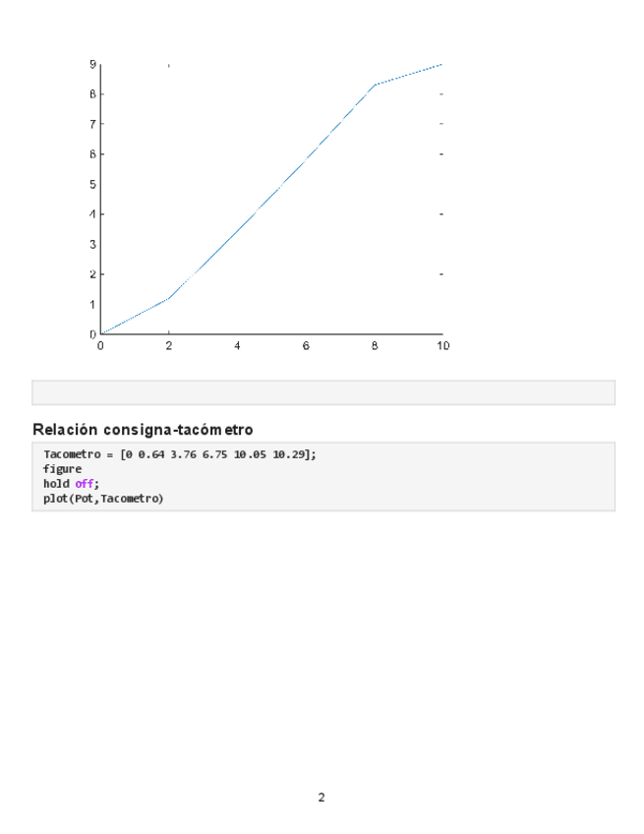
Task: Click x-axis tick label 10
Action: pos(442,346)
